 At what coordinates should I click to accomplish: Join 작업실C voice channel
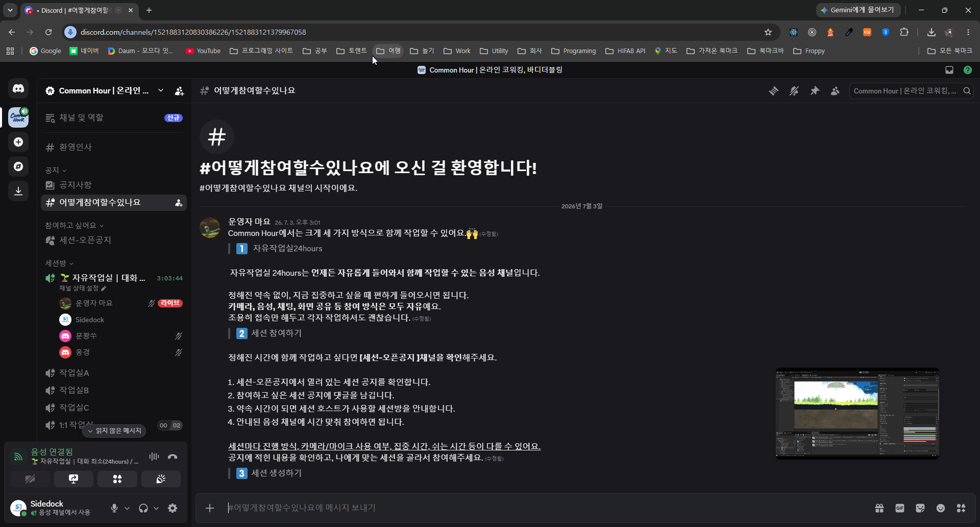pos(114,408)
